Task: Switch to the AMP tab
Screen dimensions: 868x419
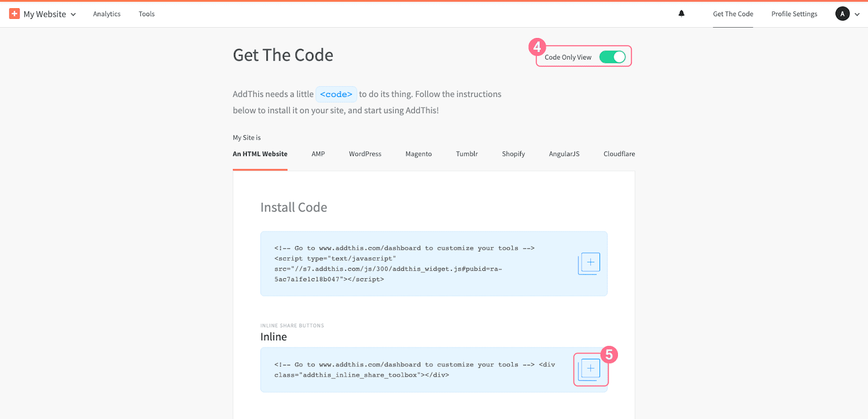Action: (318, 154)
